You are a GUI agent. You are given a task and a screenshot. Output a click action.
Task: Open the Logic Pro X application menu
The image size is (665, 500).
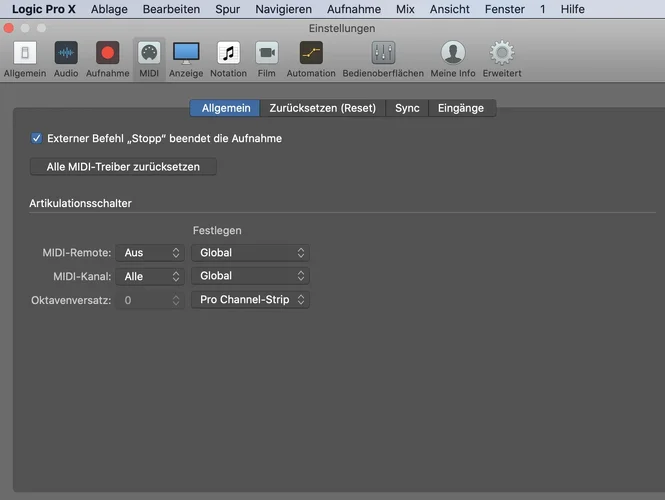44,9
